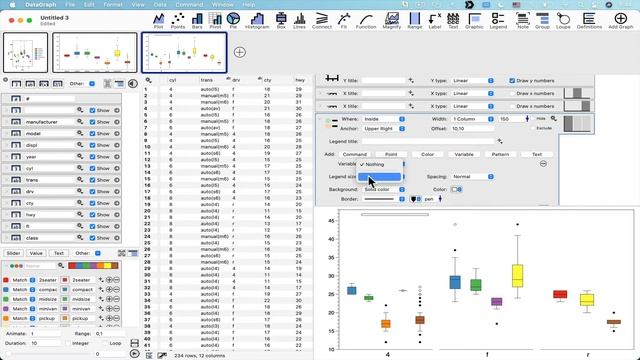This screenshot has height=360, width=640.
Task: Select the Connect tool
Action: 322,20
